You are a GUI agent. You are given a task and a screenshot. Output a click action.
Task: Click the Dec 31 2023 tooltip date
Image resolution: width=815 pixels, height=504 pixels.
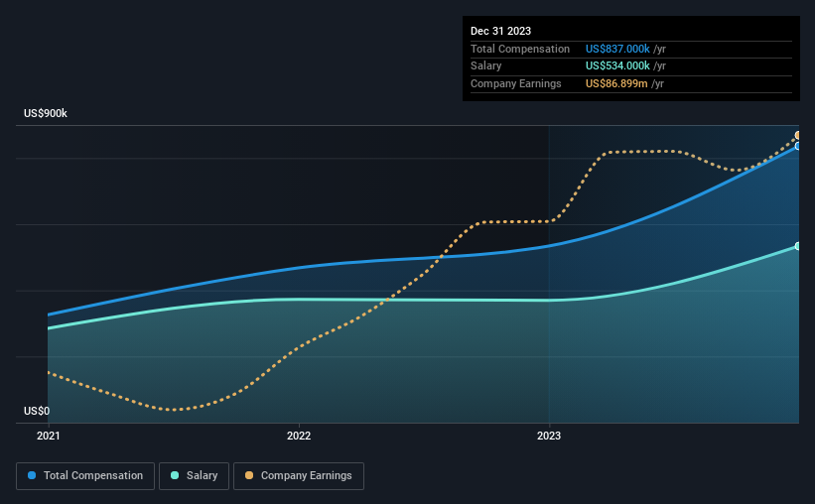tap(500, 31)
